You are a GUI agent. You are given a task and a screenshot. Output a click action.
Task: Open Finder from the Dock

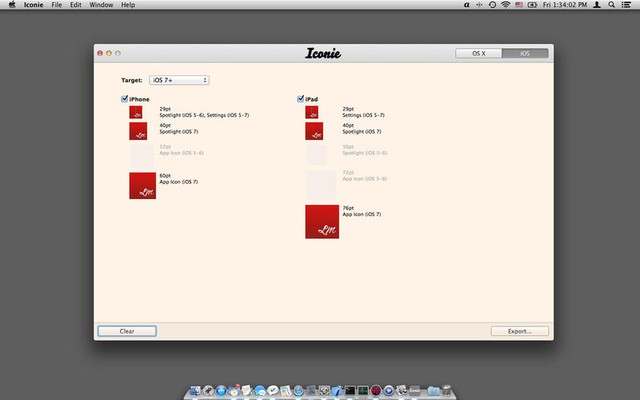194,390
